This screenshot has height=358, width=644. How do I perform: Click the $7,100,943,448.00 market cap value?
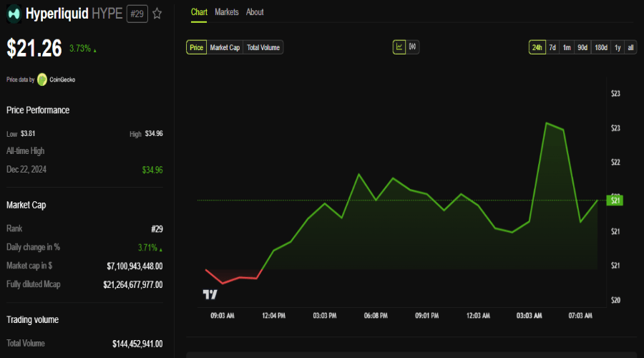click(135, 266)
